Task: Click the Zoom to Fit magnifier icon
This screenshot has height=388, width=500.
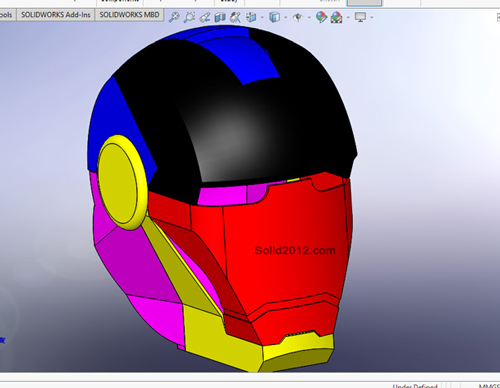Action: point(174,17)
